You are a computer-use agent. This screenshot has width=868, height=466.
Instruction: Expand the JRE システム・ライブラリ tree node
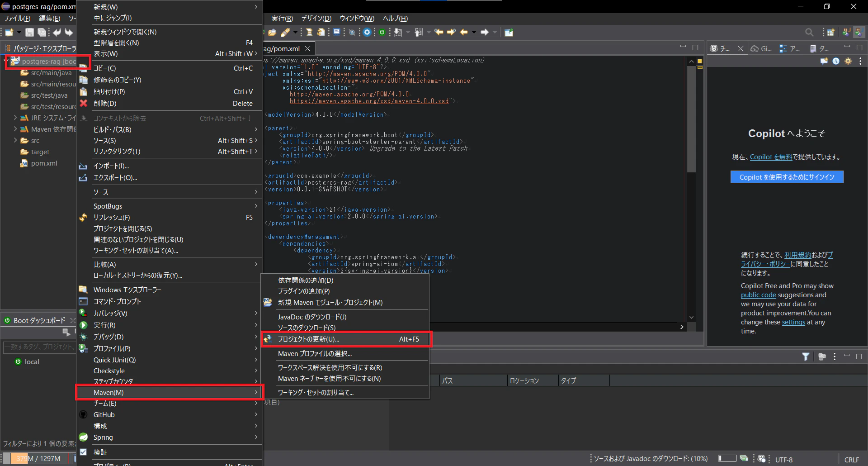(15, 118)
